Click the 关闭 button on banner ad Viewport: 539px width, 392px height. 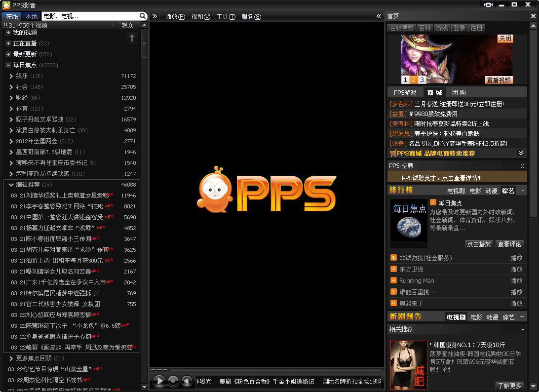(505, 39)
